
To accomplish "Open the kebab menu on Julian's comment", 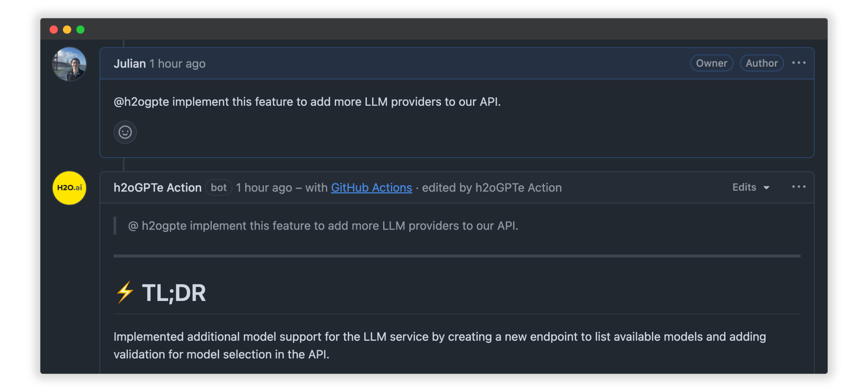I will (x=799, y=63).
